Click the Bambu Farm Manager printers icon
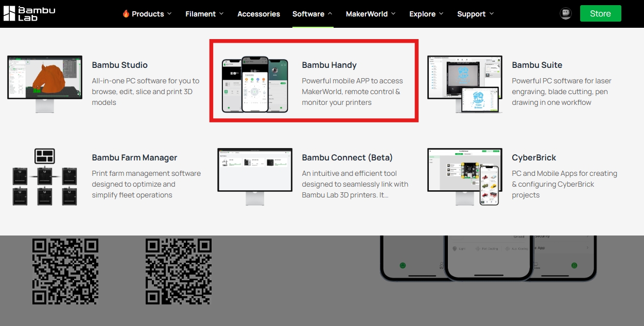 (x=44, y=177)
